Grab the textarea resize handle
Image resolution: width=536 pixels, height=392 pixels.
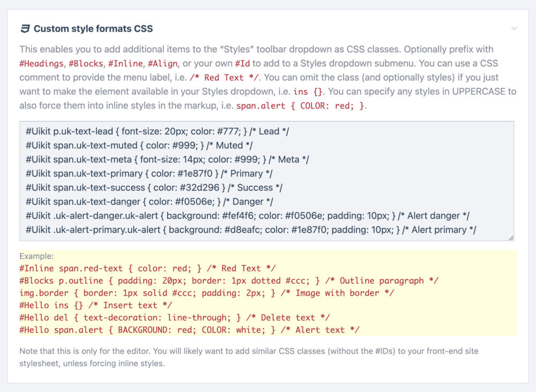click(511, 237)
